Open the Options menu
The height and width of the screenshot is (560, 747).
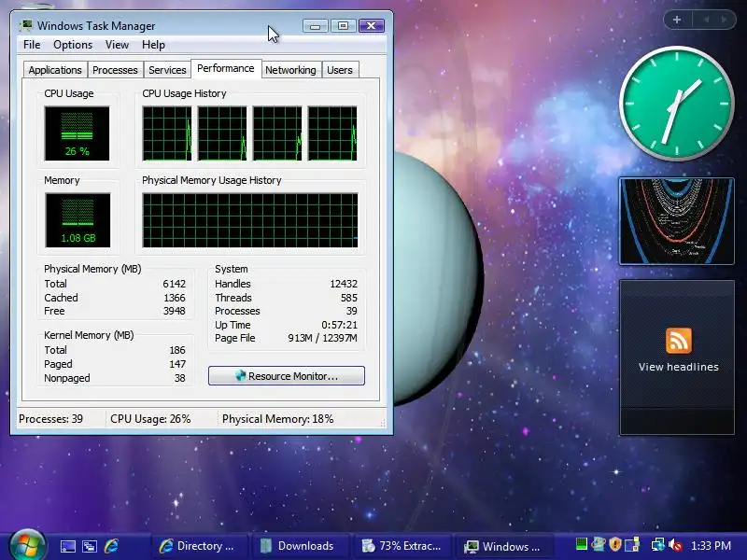point(73,45)
